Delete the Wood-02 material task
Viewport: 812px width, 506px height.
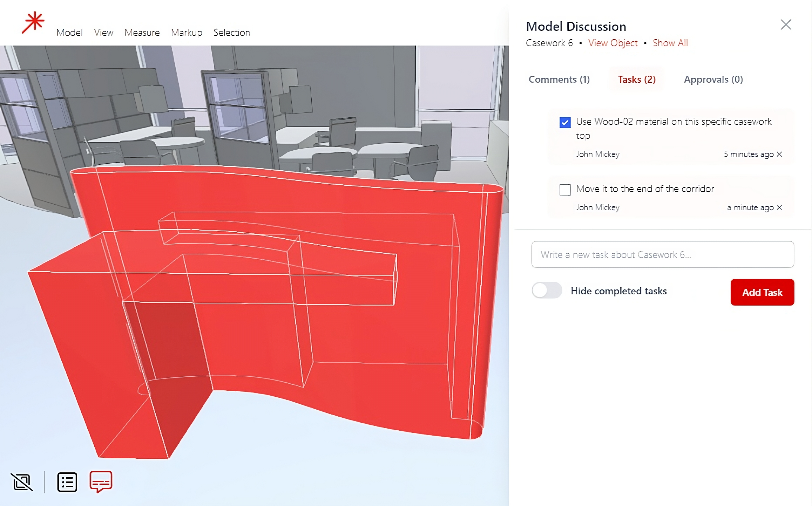(779, 154)
